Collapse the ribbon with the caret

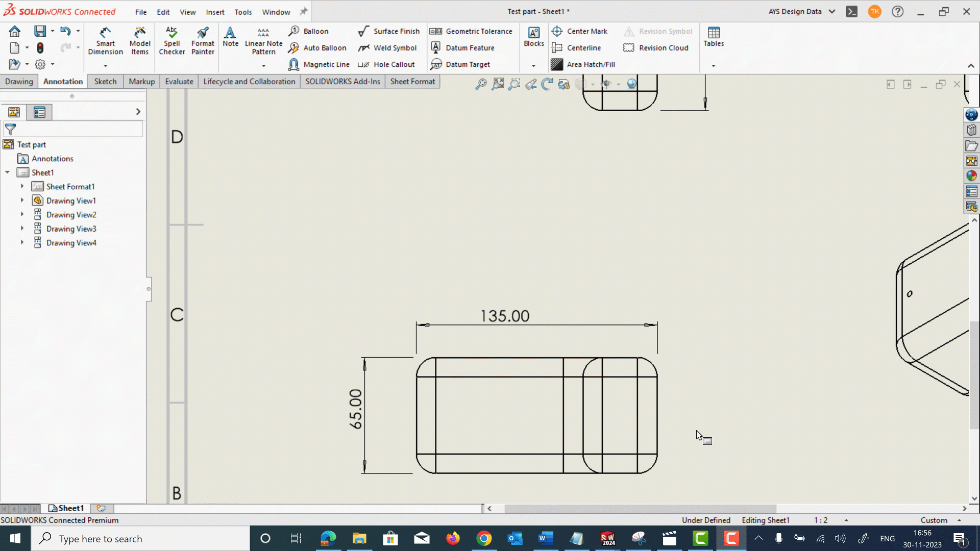[x=971, y=66]
